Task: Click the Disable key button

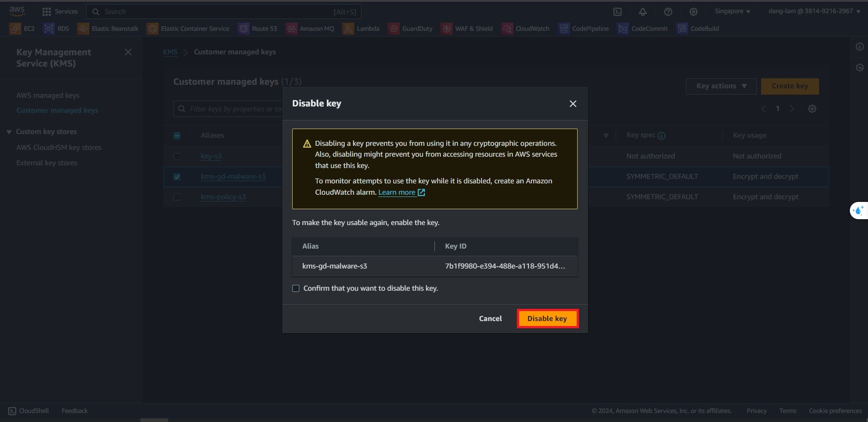Action: (x=547, y=318)
